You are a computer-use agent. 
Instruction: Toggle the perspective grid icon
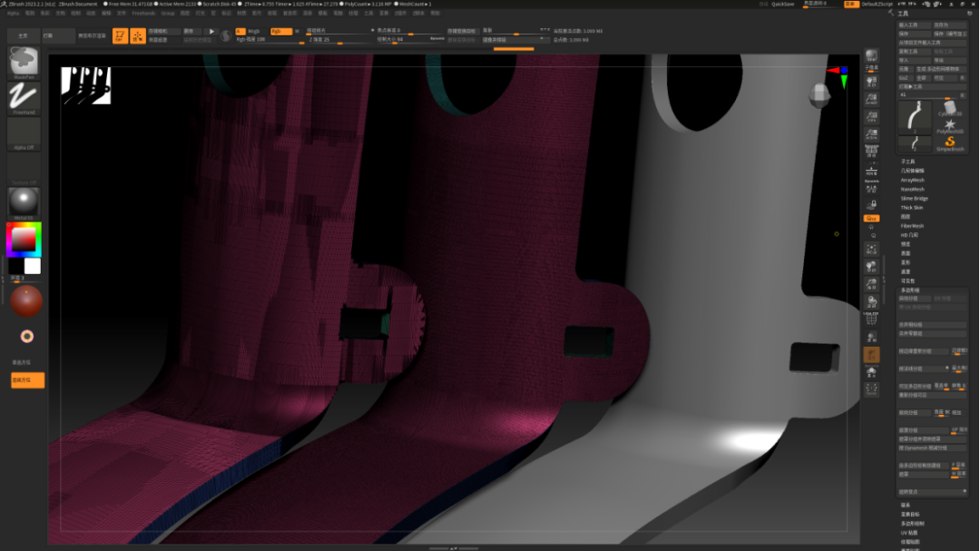coord(871,150)
